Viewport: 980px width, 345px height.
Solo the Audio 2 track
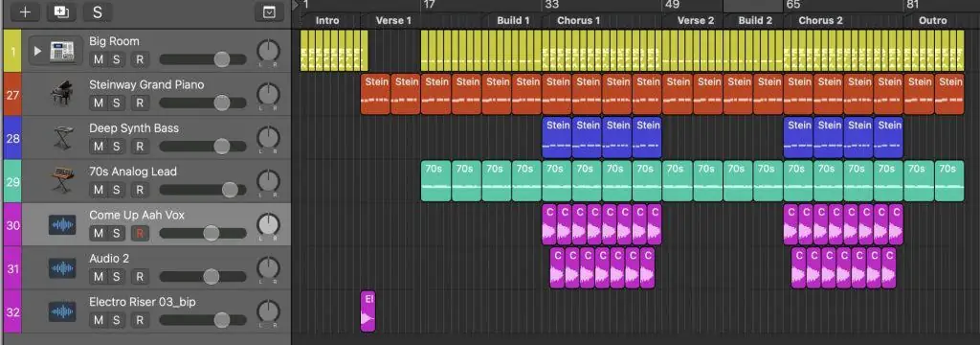116,277
